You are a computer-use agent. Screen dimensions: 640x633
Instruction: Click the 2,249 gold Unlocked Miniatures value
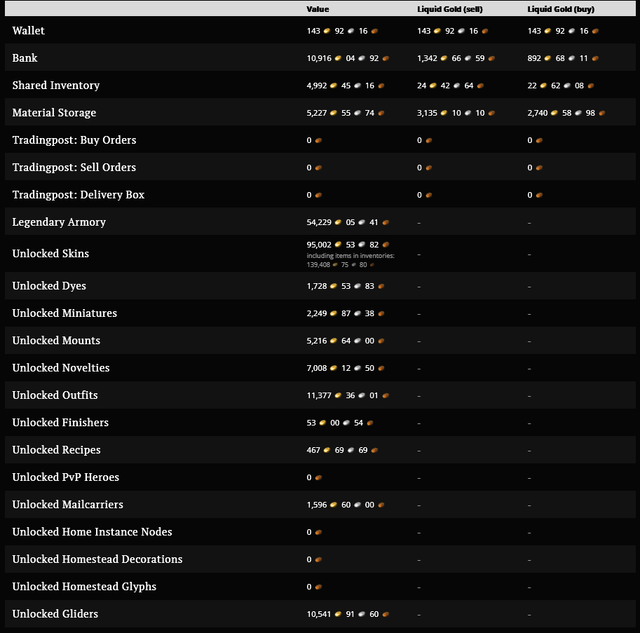(317, 313)
